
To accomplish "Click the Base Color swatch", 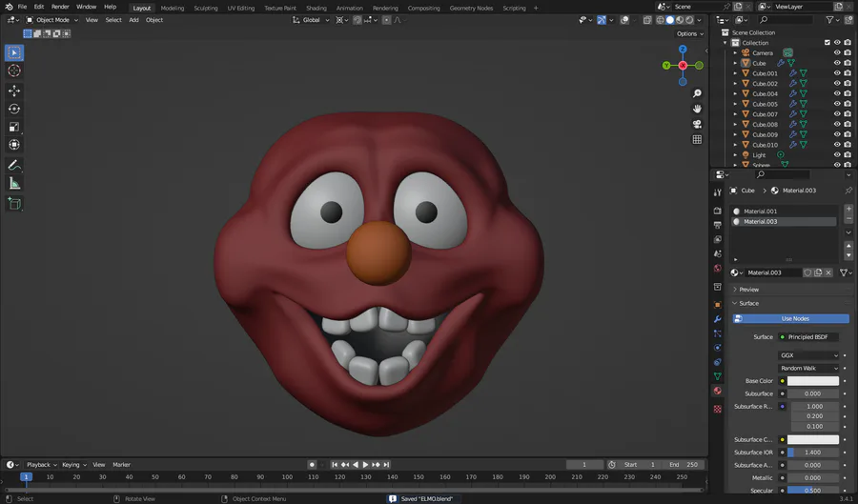I will (812, 381).
